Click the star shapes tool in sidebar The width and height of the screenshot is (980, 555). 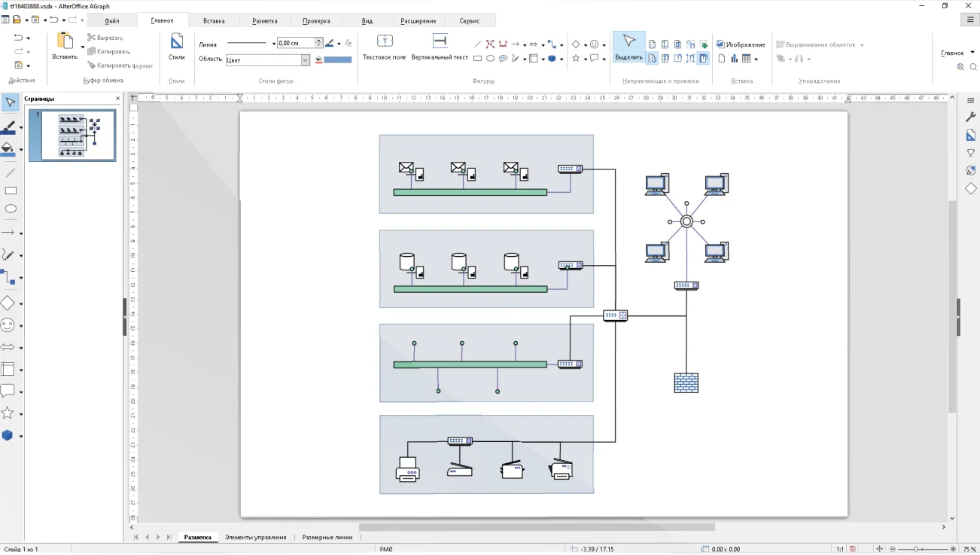coord(8,413)
